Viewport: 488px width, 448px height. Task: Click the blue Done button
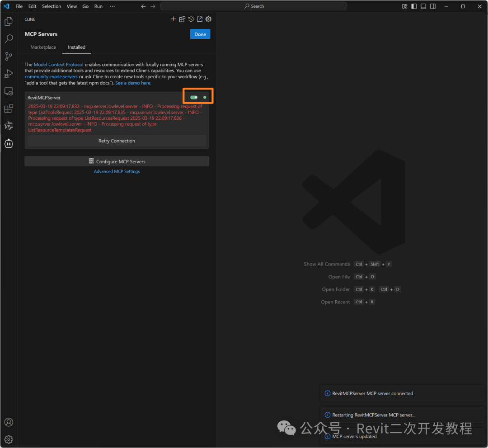pyautogui.click(x=200, y=34)
